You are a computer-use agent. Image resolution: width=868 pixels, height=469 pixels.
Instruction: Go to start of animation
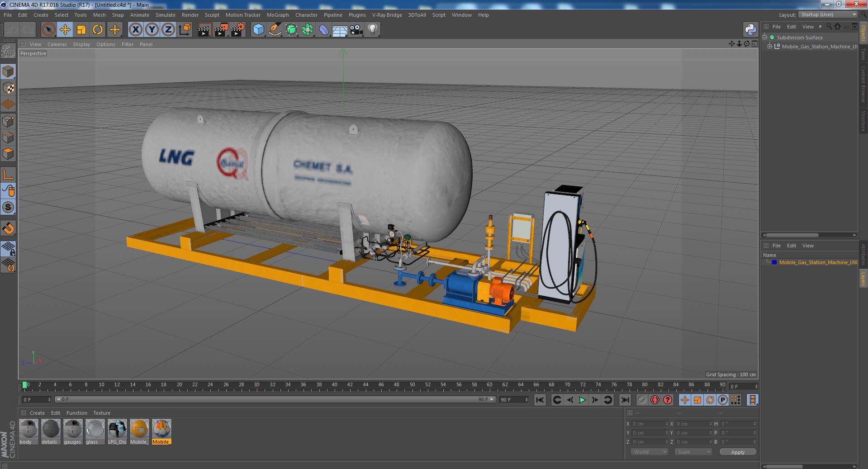(540, 400)
